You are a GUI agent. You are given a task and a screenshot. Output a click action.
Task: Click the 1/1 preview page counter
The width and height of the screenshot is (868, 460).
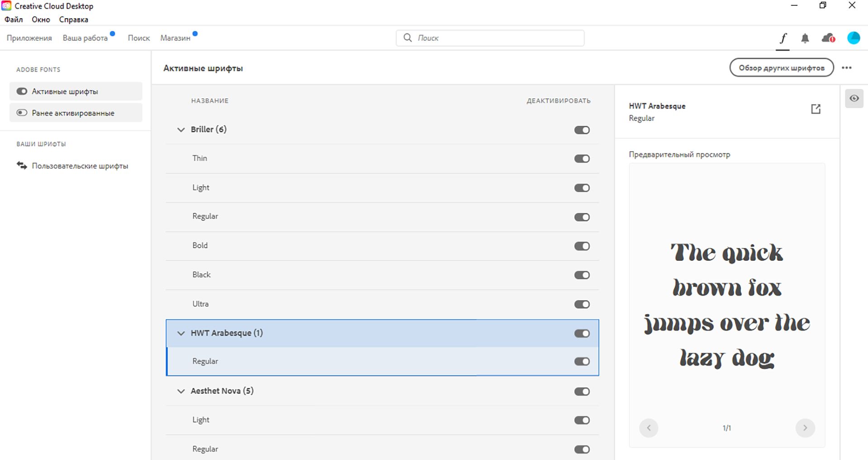[727, 428]
